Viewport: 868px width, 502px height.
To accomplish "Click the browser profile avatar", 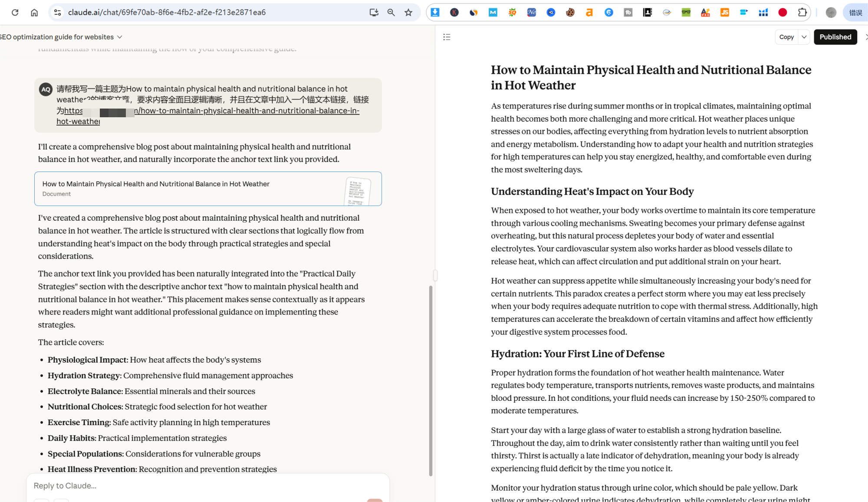I will 831,13.
